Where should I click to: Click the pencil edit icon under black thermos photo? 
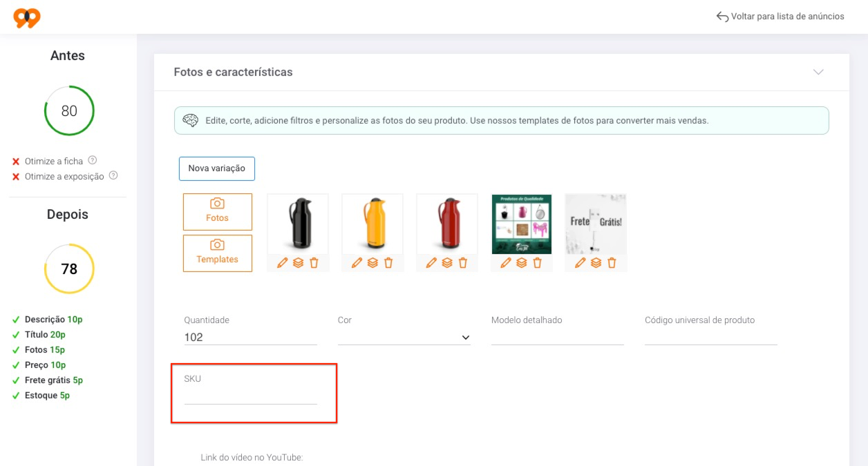282,263
